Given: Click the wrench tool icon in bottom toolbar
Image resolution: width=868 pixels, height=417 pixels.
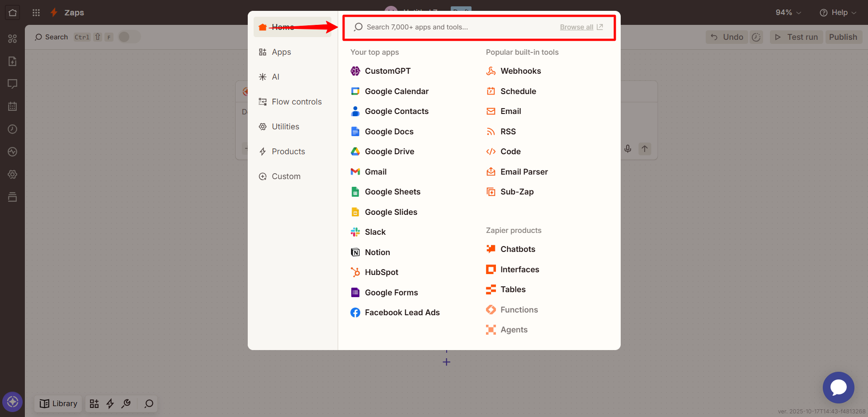Looking at the screenshot, I should coord(126,403).
